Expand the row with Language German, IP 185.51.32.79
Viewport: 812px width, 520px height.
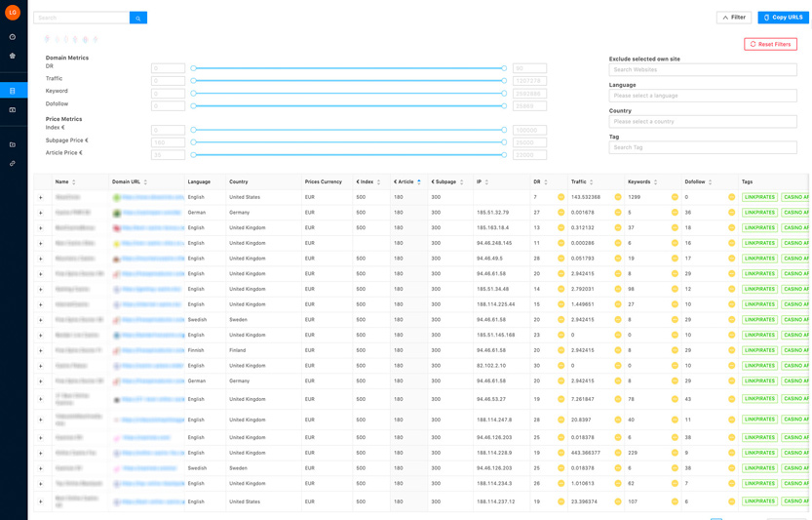[41, 213]
